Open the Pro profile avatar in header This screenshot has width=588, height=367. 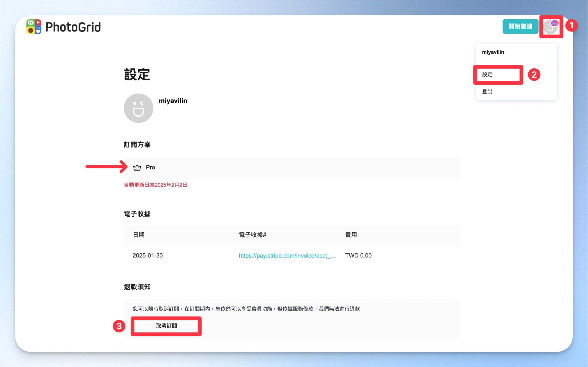[x=551, y=27]
